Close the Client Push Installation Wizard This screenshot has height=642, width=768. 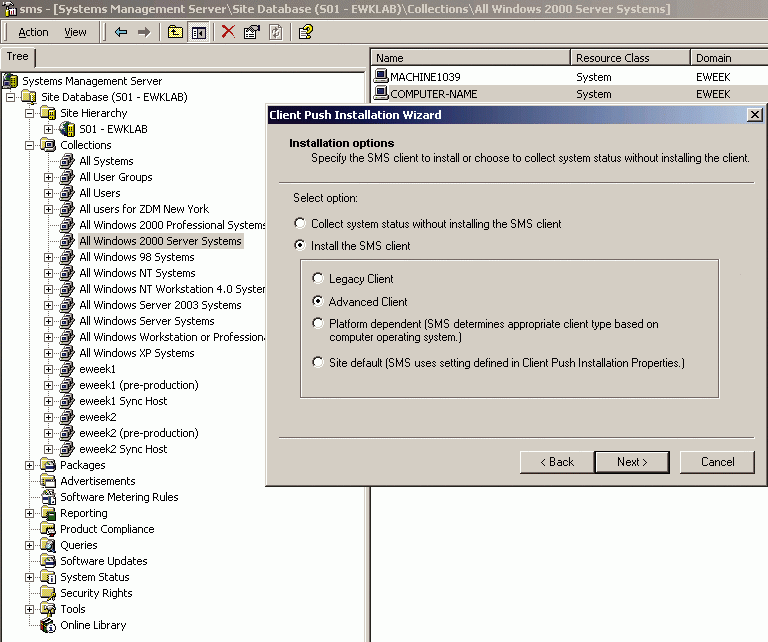click(755, 115)
